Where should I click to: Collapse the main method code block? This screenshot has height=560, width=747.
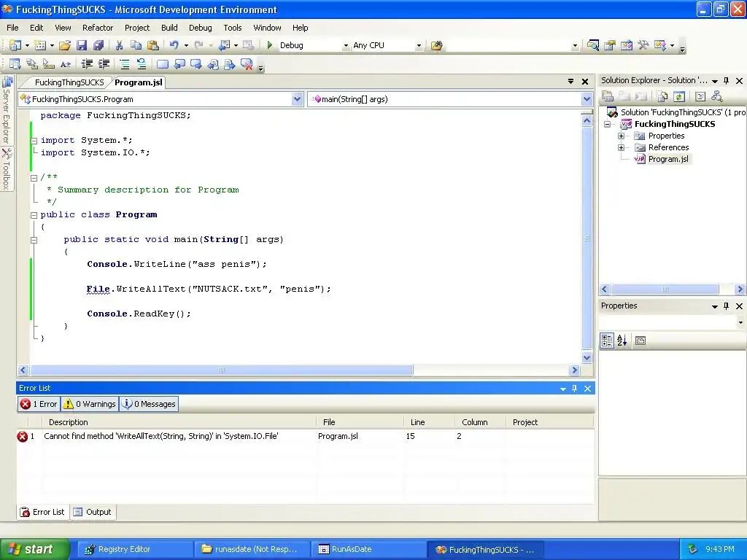click(34, 240)
